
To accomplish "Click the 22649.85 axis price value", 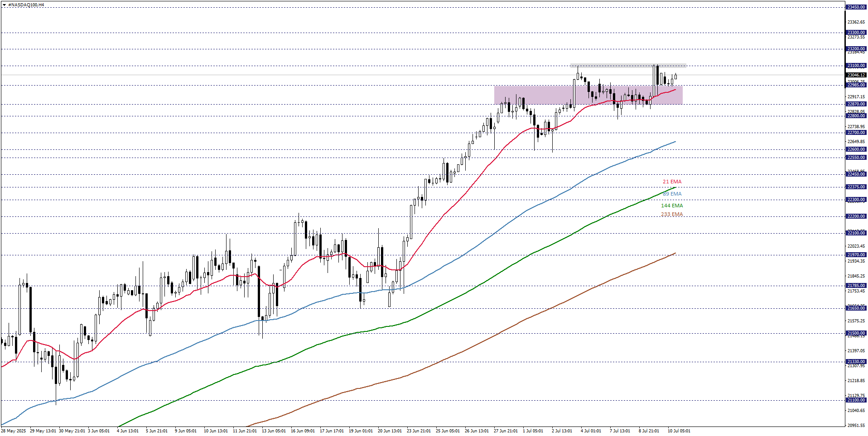I will click(x=856, y=142).
